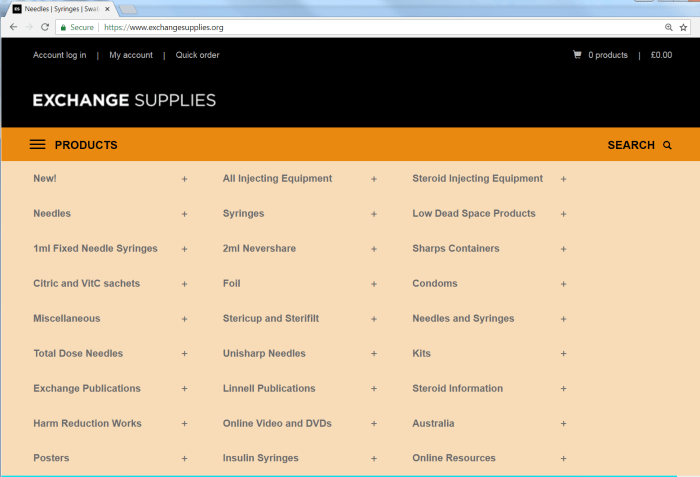Expand the Condoms category plus sign
700x477 pixels.
(563, 284)
